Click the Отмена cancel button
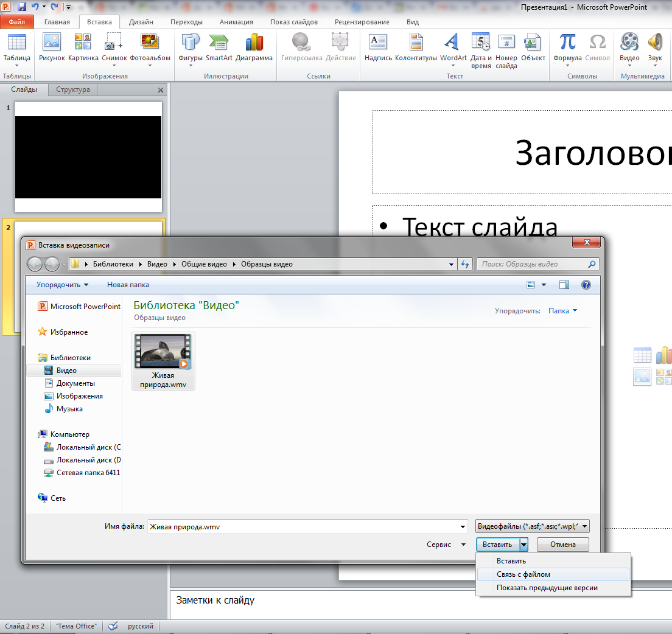Image resolution: width=672 pixels, height=634 pixels. click(x=562, y=545)
